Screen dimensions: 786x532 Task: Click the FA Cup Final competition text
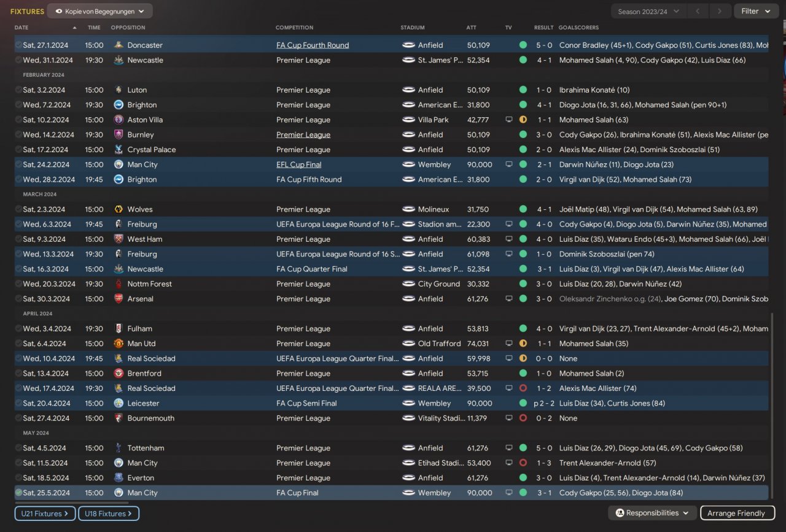pos(297,493)
